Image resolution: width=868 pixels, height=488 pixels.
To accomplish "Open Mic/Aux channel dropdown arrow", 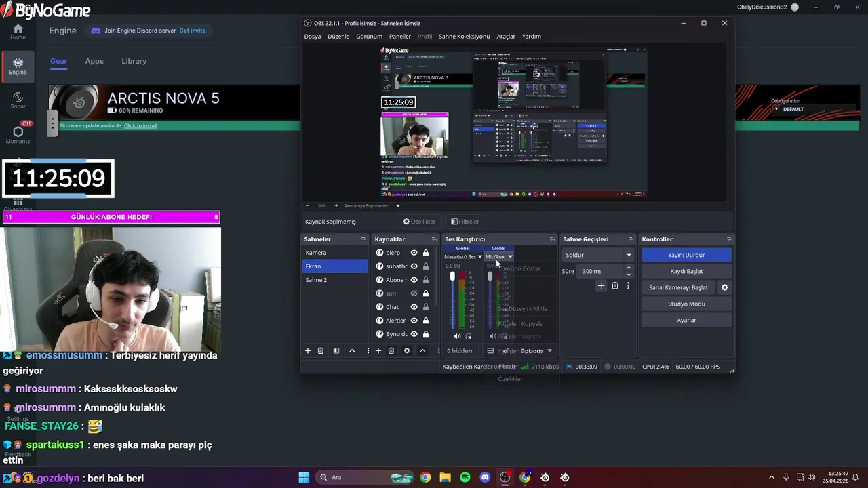I will click(510, 257).
